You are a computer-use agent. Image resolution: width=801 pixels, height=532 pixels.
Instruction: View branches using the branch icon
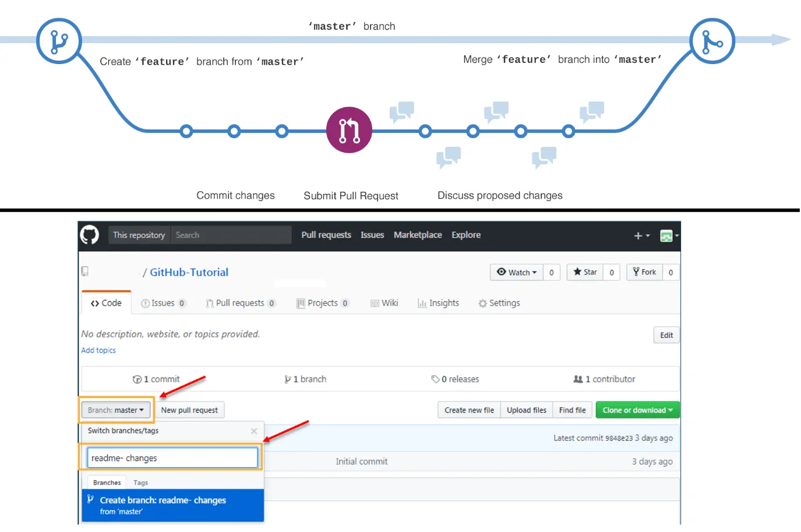point(287,379)
